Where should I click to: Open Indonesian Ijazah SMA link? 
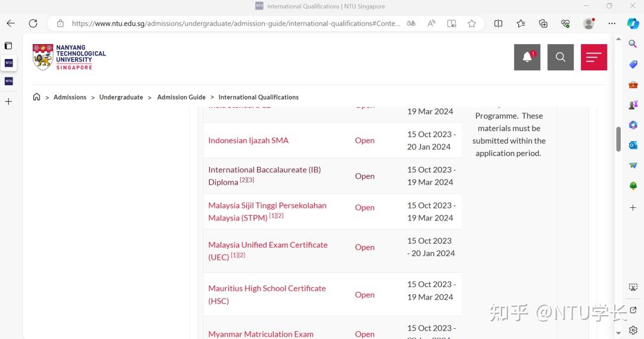[x=248, y=141]
